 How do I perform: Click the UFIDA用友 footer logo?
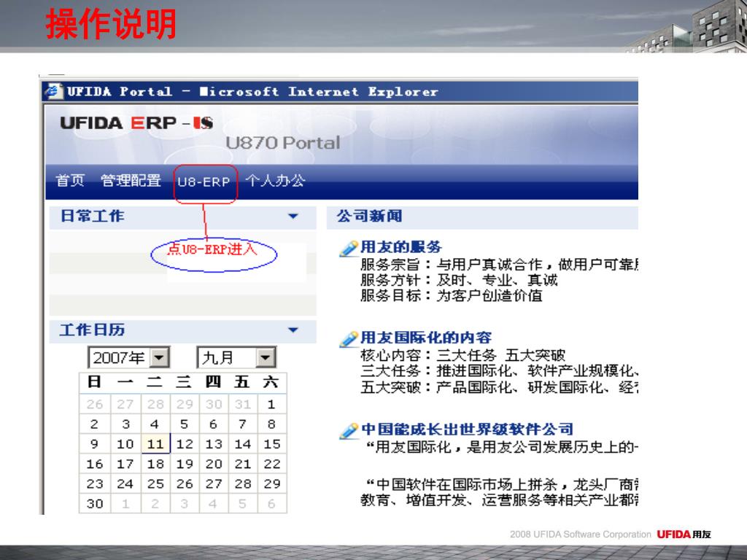click(684, 534)
